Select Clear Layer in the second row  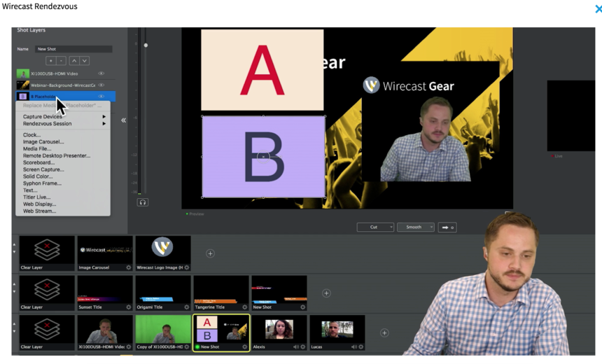point(47,293)
